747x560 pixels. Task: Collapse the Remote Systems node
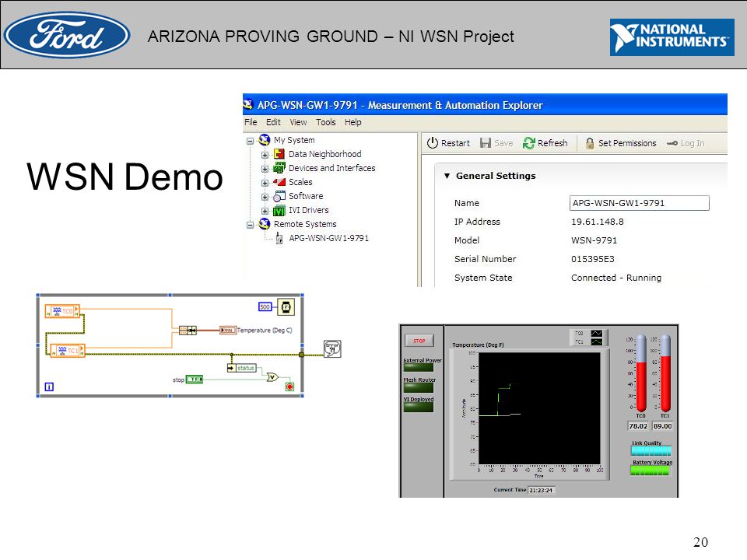click(250, 225)
